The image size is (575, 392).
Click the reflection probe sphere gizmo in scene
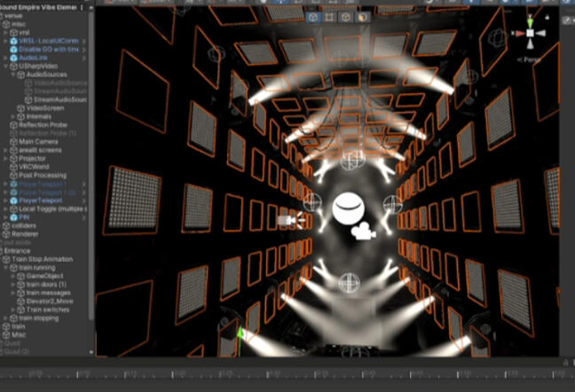tap(349, 208)
